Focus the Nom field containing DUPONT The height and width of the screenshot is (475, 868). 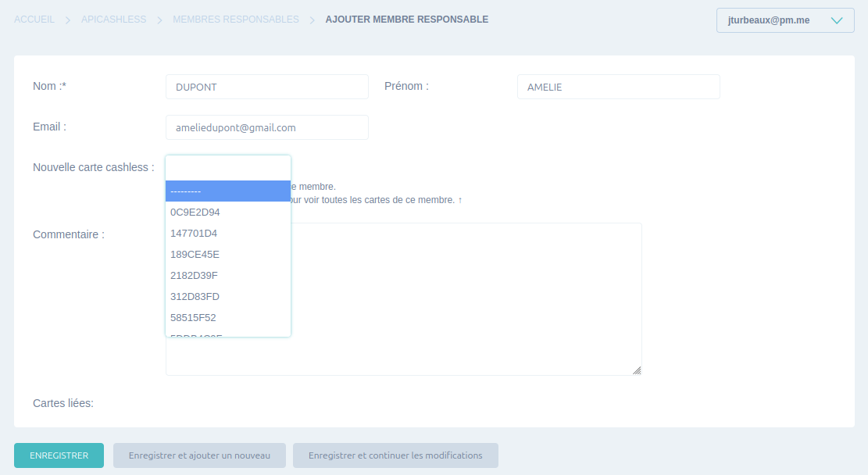click(x=267, y=87)
